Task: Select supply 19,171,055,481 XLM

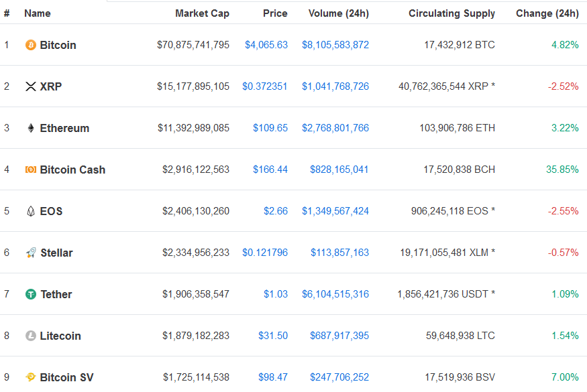Action: pyautogui.click(x=447, y=253)
